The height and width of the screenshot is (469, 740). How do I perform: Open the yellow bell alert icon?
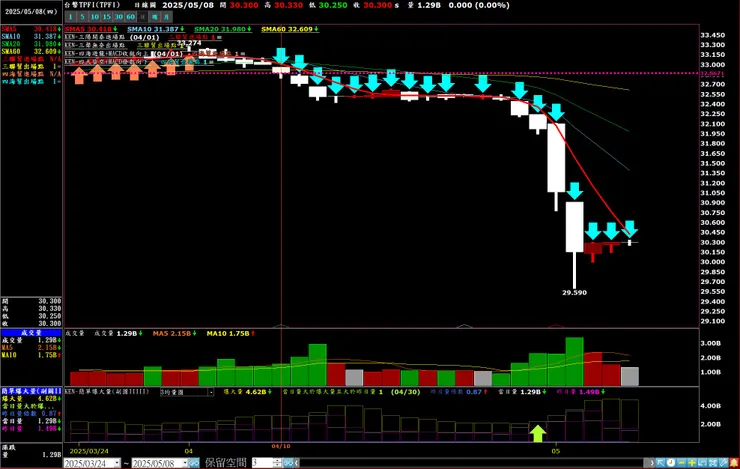(734, 463)
